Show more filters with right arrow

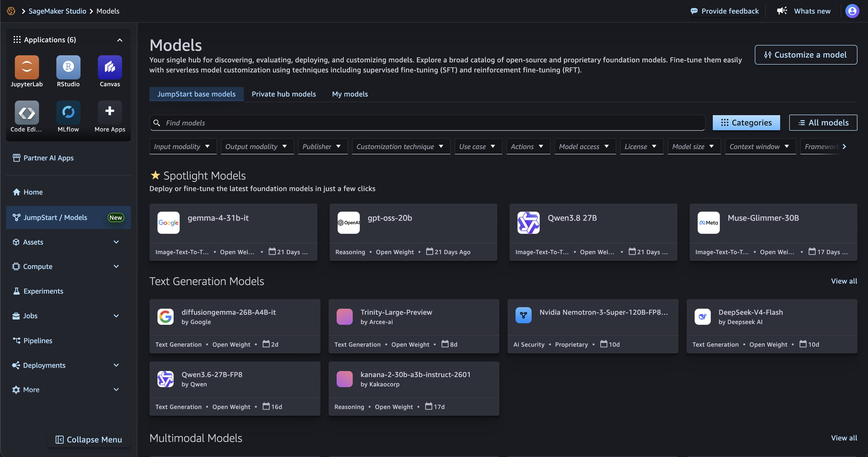(x=844, y=147)
